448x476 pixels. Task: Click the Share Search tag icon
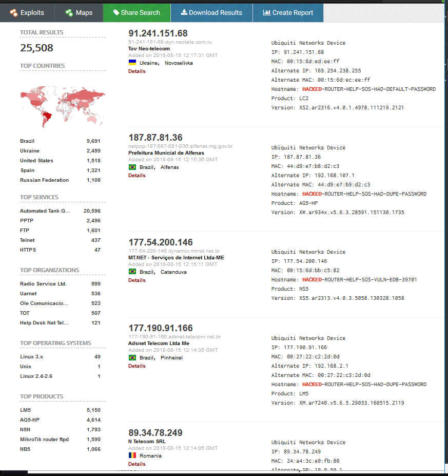pos(116,12)
